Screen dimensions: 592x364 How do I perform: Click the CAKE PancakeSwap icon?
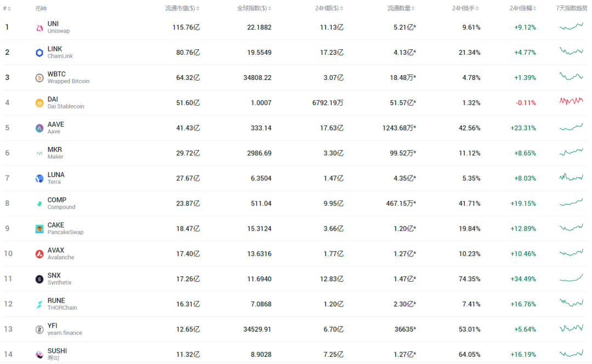(x=39, y=229)
